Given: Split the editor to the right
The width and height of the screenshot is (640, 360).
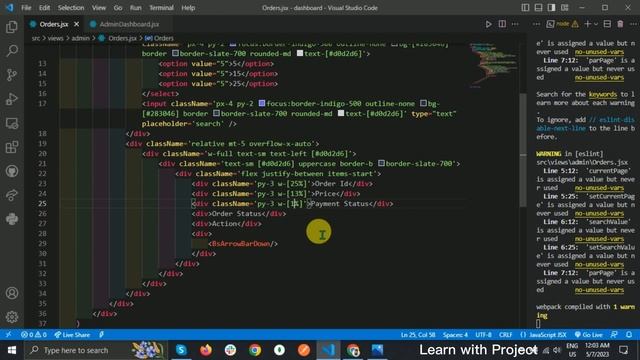Looking at the screenshot, I should pos(502,24).
